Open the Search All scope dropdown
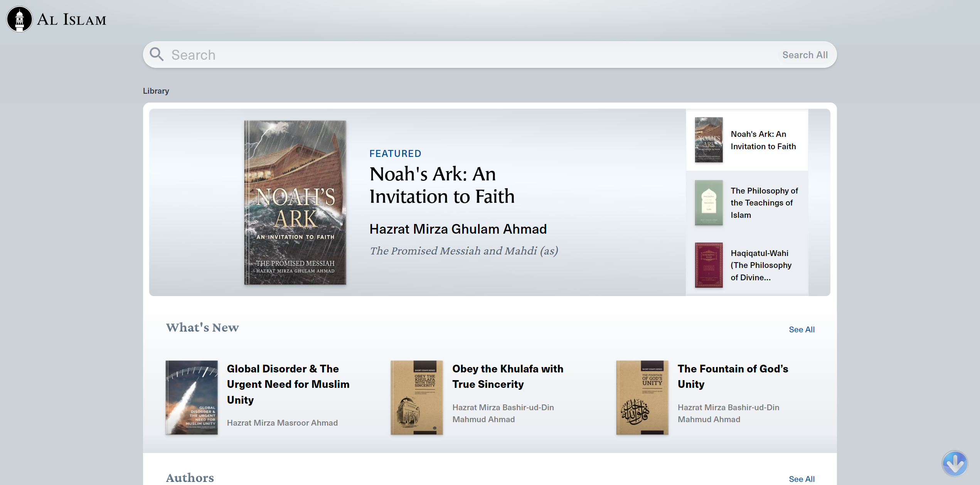 coord(805,55)
